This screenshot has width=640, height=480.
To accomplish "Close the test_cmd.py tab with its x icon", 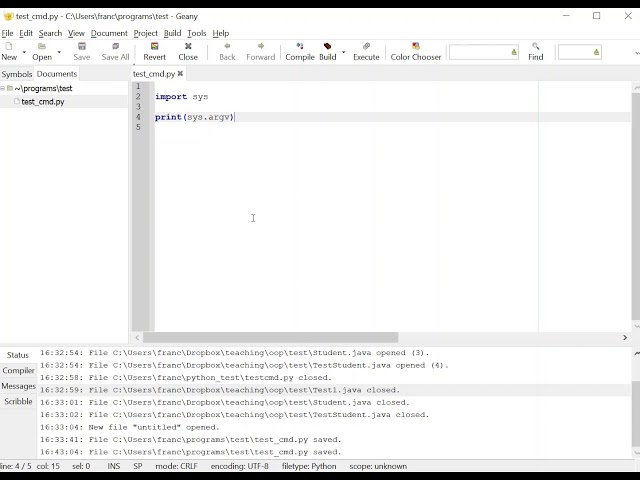I will click(x=180, y=73).
